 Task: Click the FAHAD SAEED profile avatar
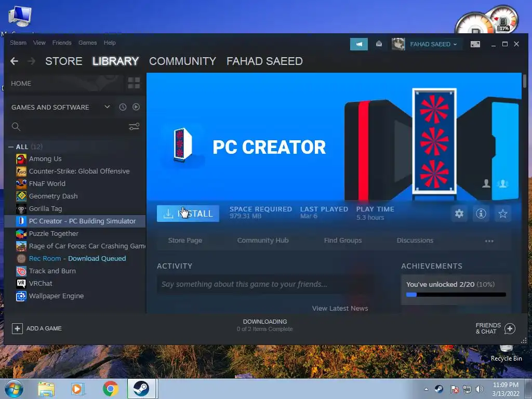398,44
